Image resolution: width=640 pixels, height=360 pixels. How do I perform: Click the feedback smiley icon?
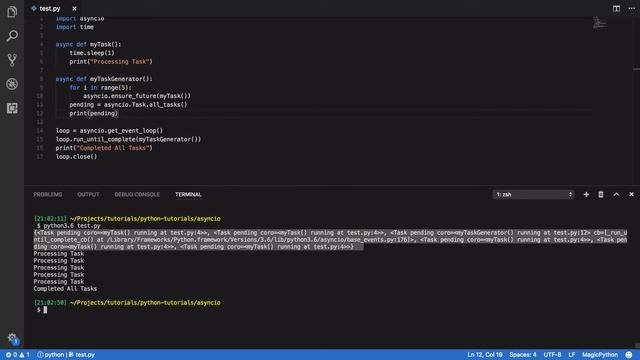629,355
